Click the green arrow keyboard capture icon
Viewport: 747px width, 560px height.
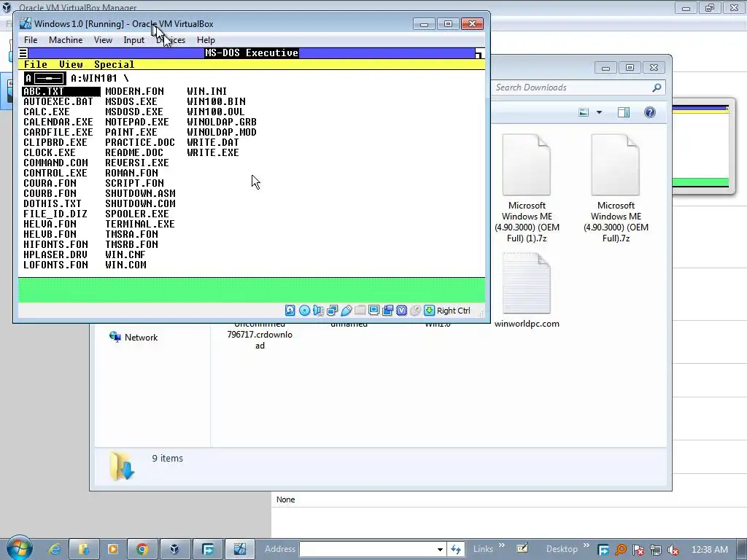(429, 311)
